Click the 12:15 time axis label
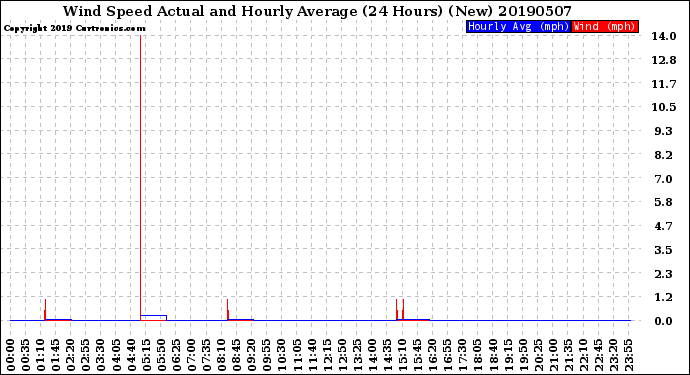The height and width of the screenshot is (375, 690). (x=327, y=355)
